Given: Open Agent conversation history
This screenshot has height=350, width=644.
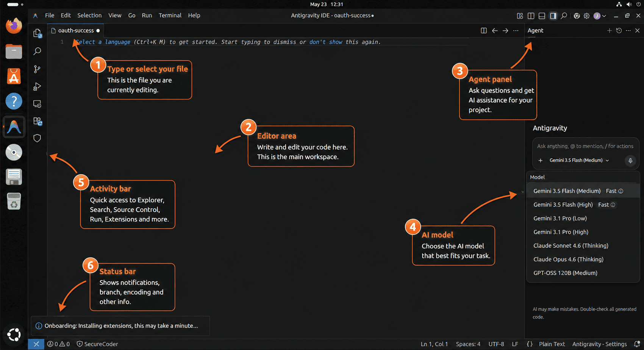Looking at the screenshot, I should click(619, 30).
